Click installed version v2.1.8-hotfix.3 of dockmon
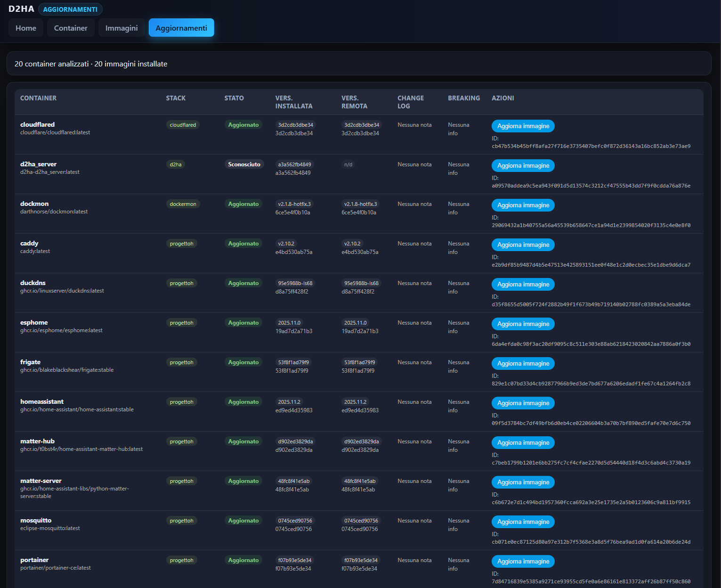Viewport: 721px width, 588px height. (294, 204)
